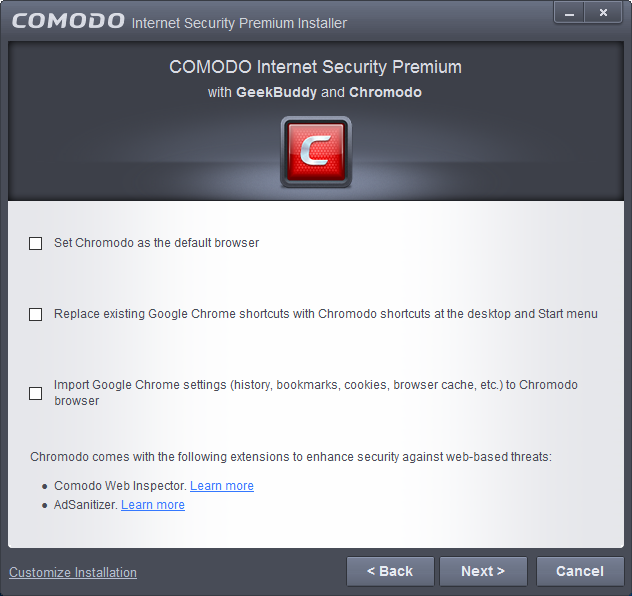The image size is (632, 596).
Task: Click the red Comodo shield icon
Action: [316, 152]
